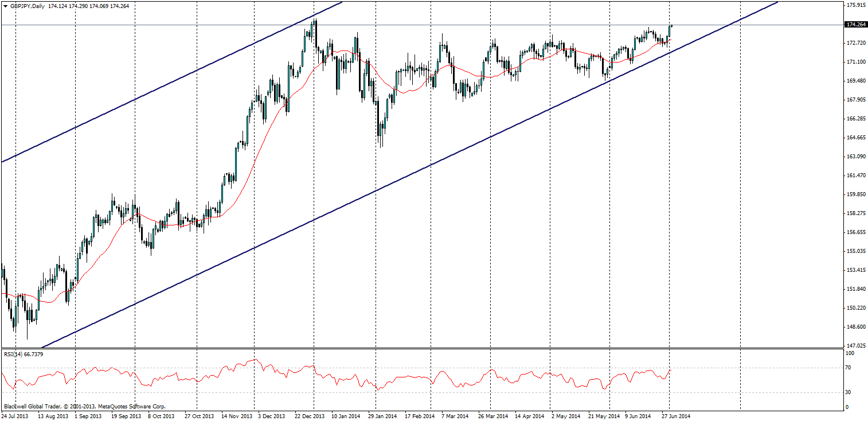Click the RSI 70 level label

coord(849,368)
